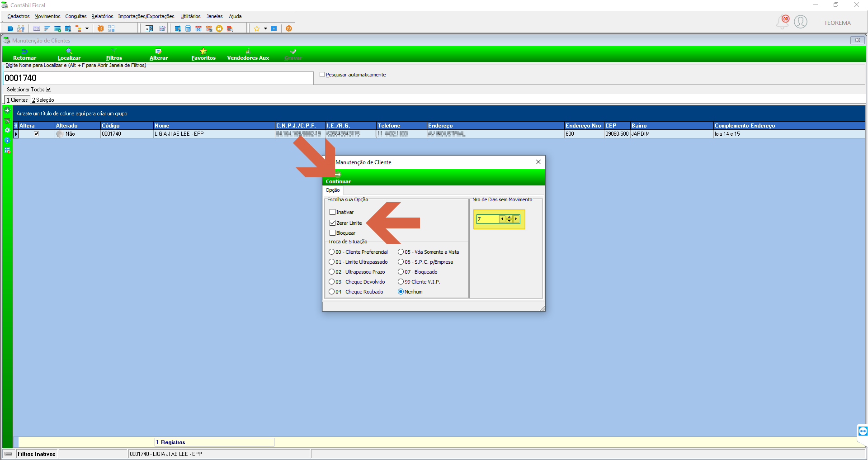The height and width of the screenshot is (460, 868).
Task: Click the trash bin icon in the sidebar
Action: point(7,121)
